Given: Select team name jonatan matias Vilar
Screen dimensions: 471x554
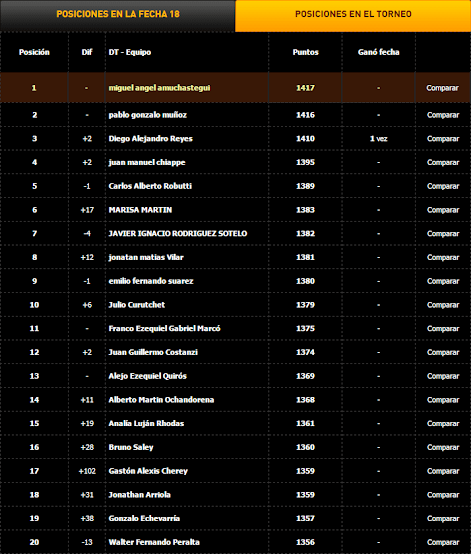Looking at the screenshot, I should 146,257.
